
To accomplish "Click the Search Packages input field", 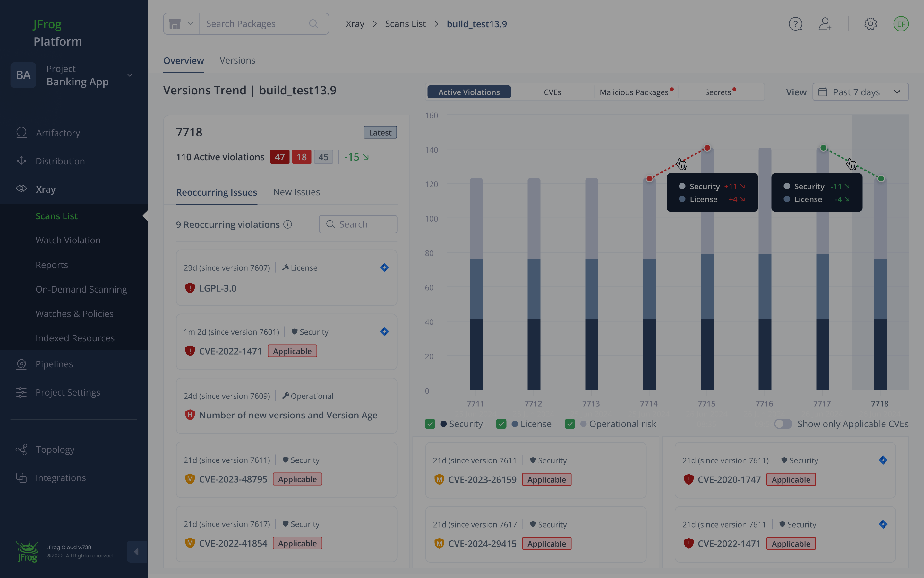I will (x=264, y=24).
